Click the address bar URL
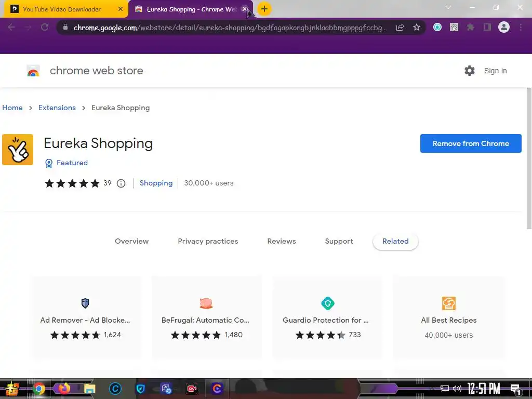The image size is (532, 399). tap(230, 28)
